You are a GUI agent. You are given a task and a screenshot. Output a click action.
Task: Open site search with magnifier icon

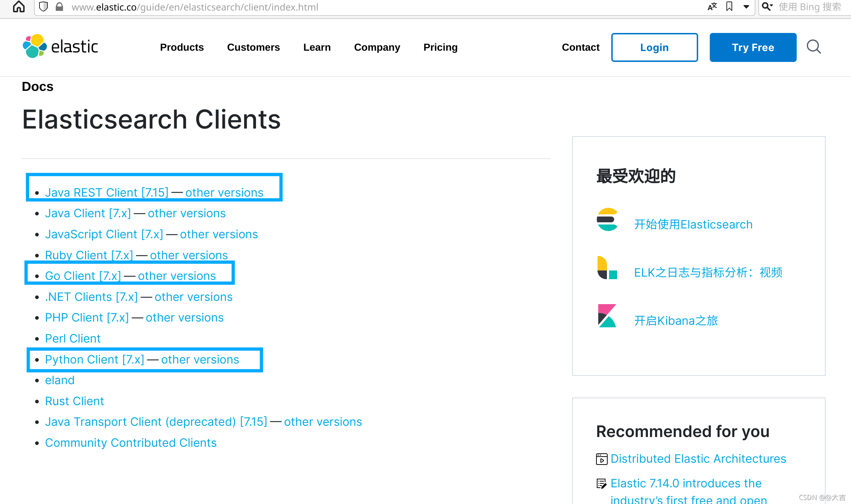(814, 47)
